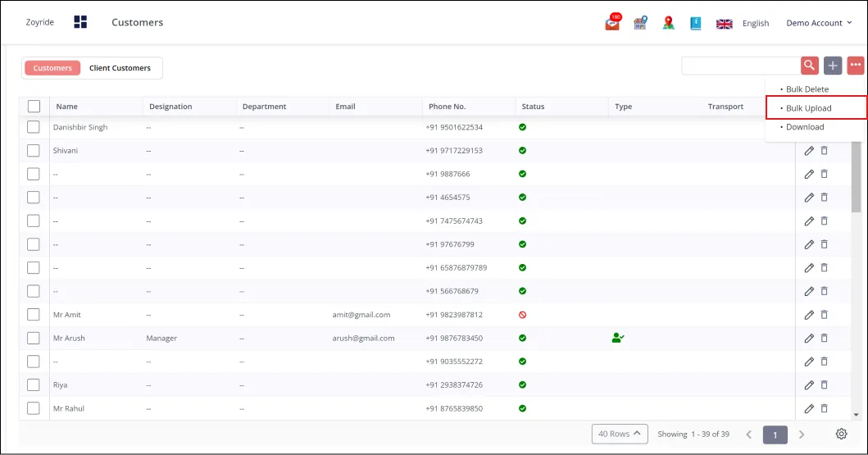868x455 pixels.
Task: Tick the checkbox for Mr Arush
Action: coord(34,338)
